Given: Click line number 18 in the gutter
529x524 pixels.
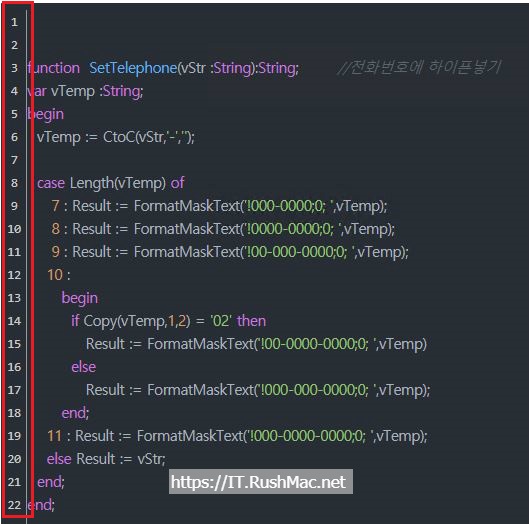Looking at the screenshot, I should pyautogui.click(x=14, y=413).
